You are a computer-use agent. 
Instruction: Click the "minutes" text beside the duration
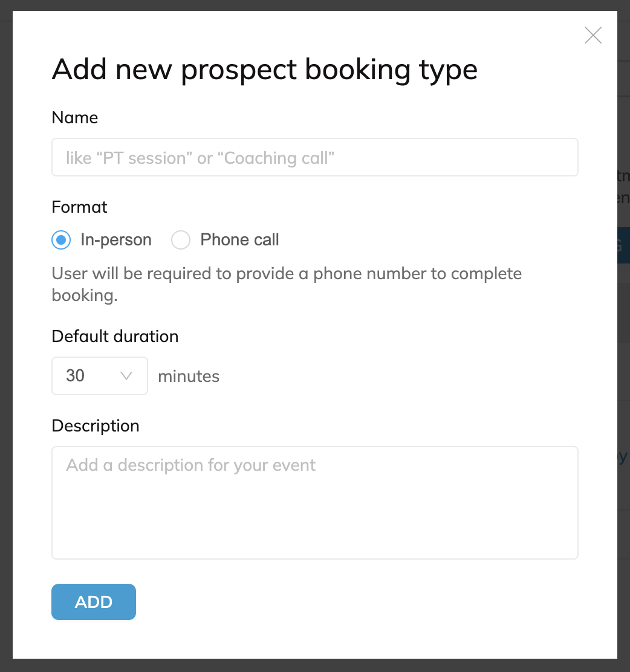click(189, 376)
